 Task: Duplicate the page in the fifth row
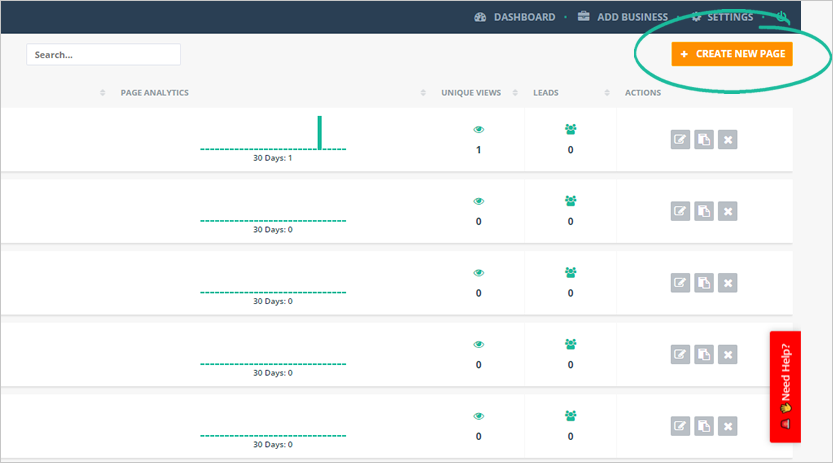[x=704, y=425]
